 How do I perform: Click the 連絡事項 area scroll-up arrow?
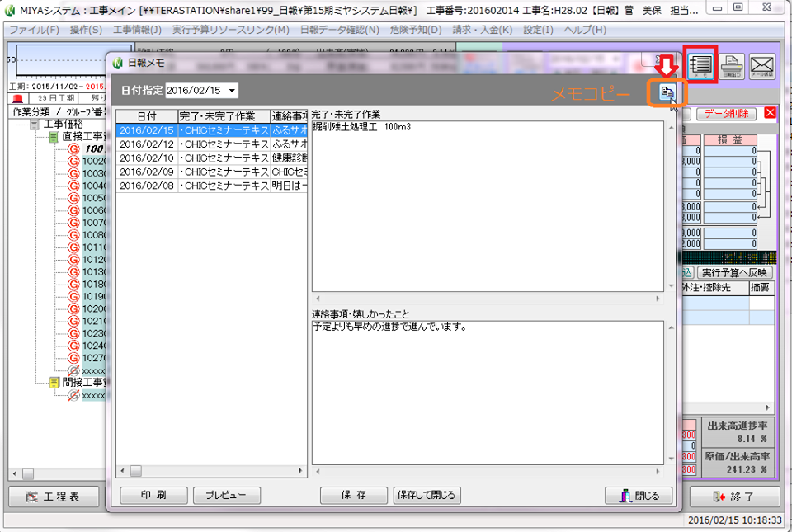point(672,327)
